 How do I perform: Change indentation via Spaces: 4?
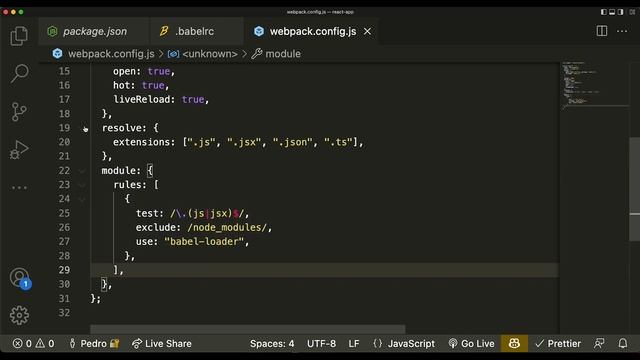tap(272, 344)
